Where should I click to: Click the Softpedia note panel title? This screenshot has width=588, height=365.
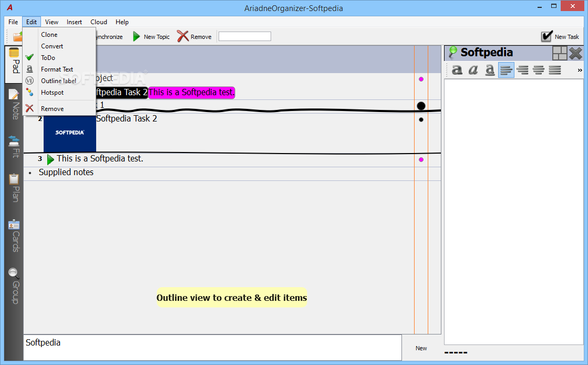pos(487,53)
